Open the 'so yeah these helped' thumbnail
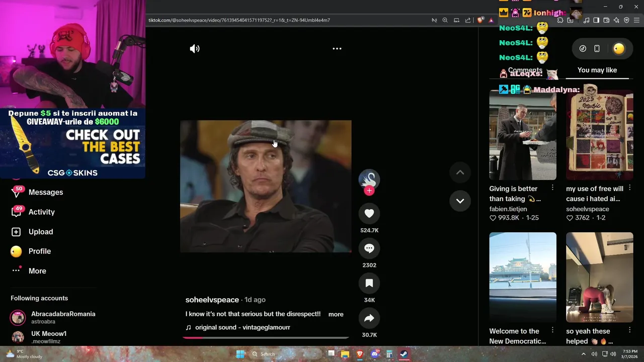 (x=599, y=277)
